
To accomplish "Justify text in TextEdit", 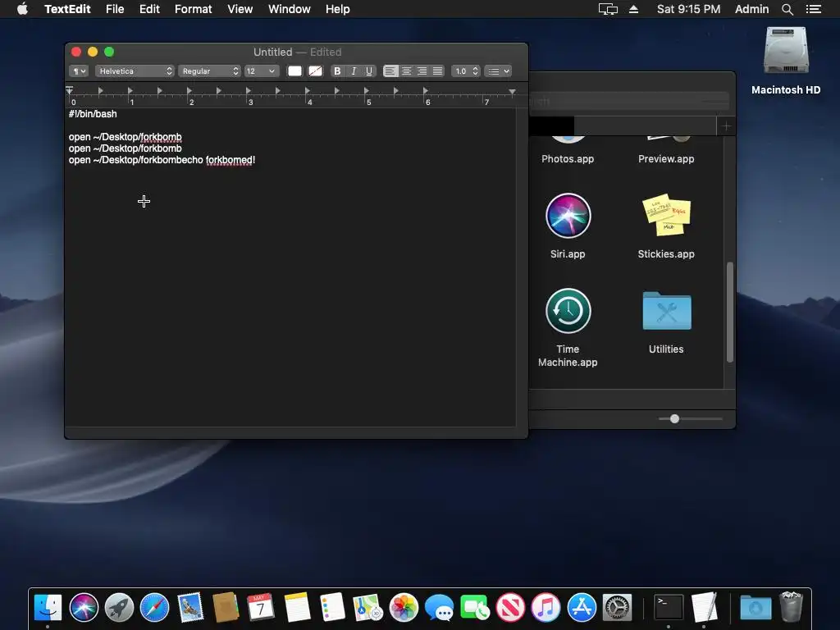I will pyautogui.click(x=438, y=71).
